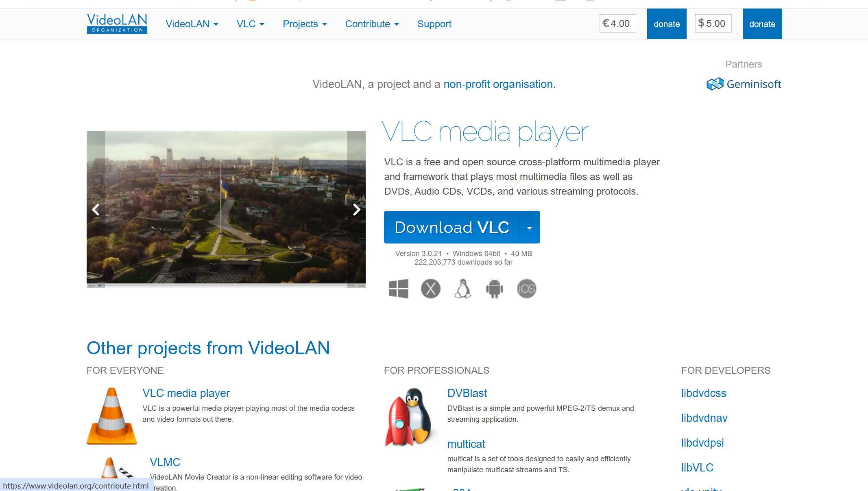Image resolution: width=868 pixels, height=491 pixels.
Task: Expand the Contribute navigation menu
Action: click(x=372, y=24)
